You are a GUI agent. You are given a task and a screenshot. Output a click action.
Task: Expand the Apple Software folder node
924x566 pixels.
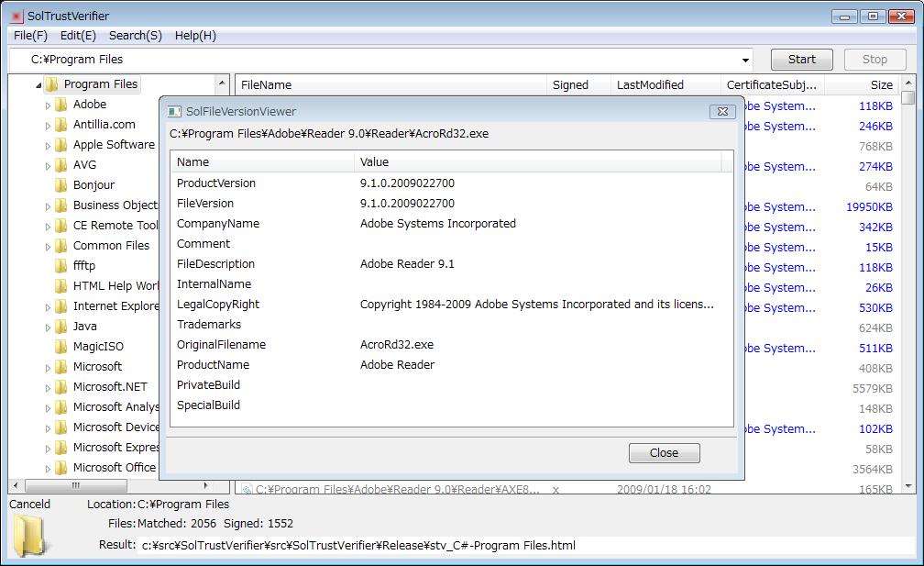[x=48, y=146]
